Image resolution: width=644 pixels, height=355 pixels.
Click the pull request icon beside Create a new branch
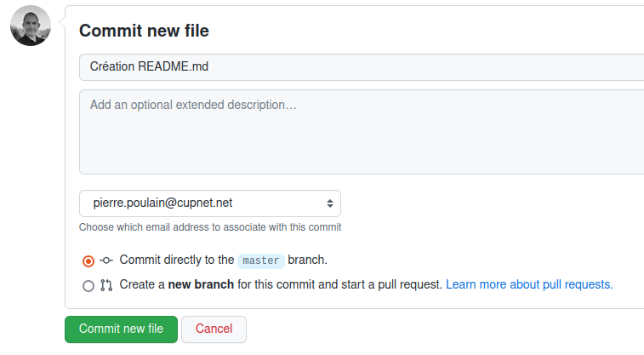click(106, 285)
